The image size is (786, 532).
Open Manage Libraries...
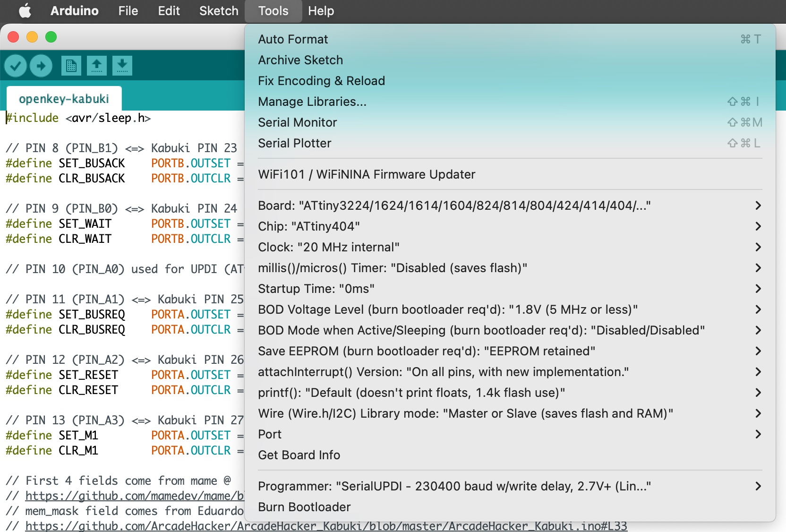[510, 102]
